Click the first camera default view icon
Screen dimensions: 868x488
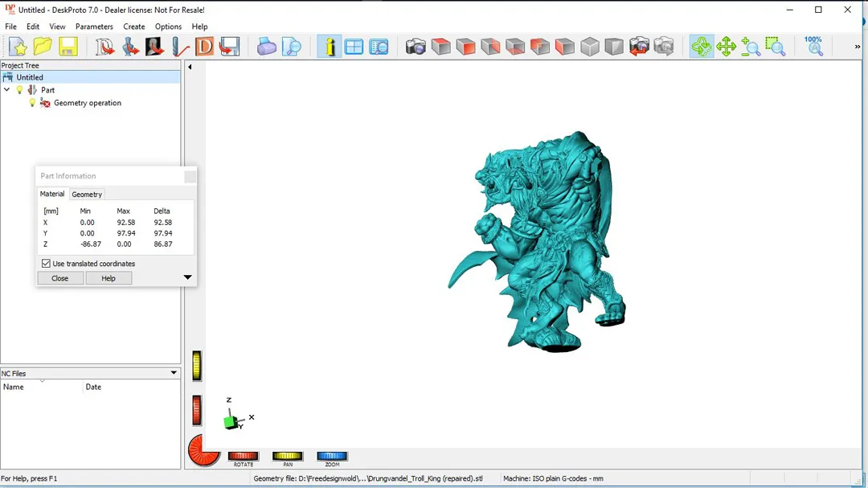click(x=416, y=47)
